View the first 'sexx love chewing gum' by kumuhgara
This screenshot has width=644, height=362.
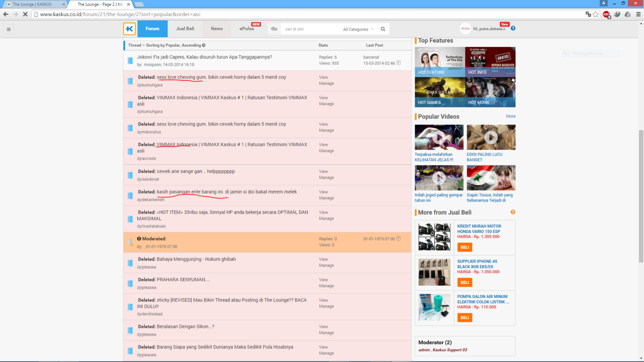(x=323, y=77)
